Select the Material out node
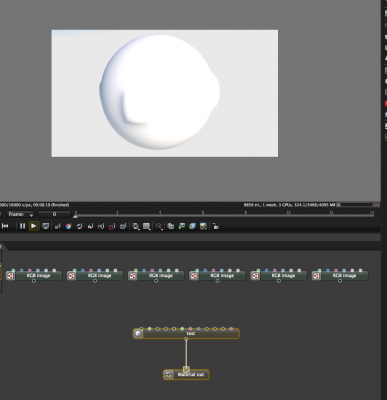387x400 pixels. pos(186,375)
